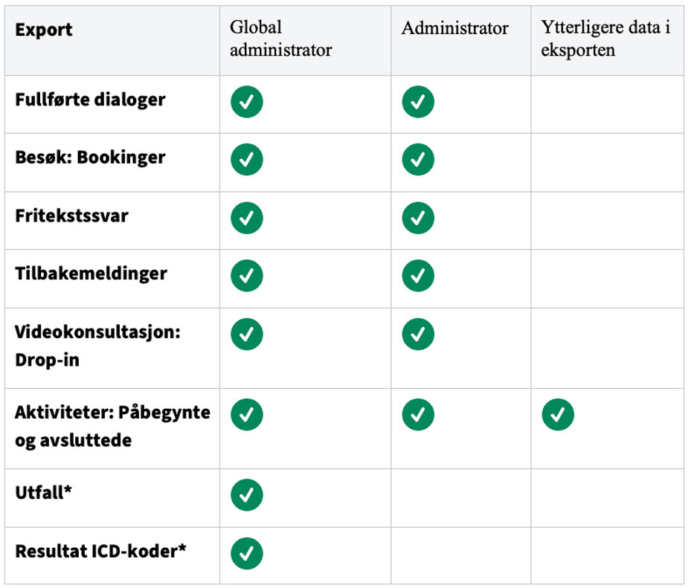Click Global administrator checkmark in Fritekstssvar row
700x588 pixels.
(246, 218)
